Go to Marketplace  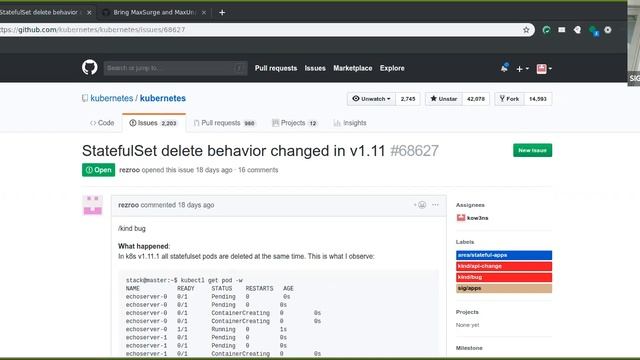click(353, 68)
